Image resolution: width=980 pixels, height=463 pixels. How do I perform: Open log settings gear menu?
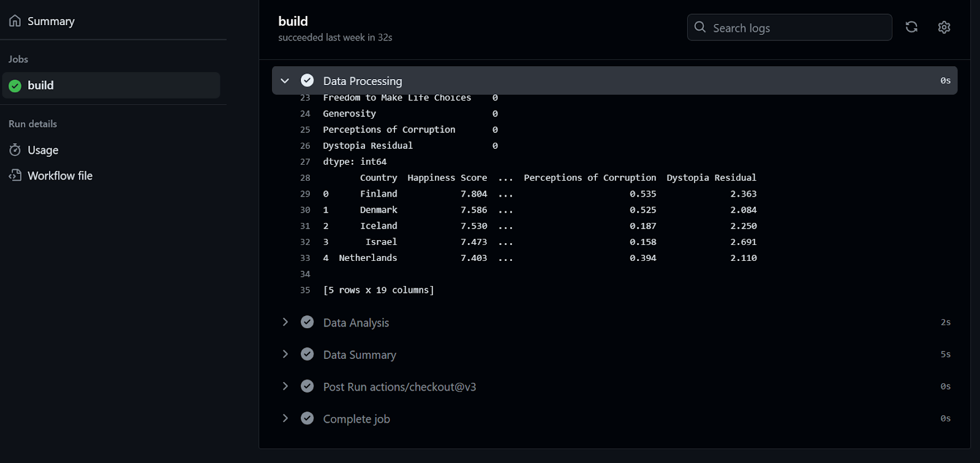click(x=944, y=27)
